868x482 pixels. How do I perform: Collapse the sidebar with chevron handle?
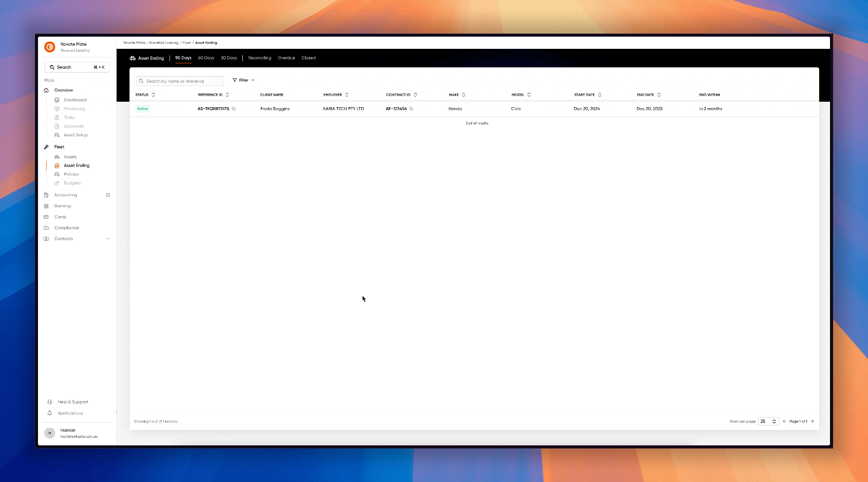[117, 412]
